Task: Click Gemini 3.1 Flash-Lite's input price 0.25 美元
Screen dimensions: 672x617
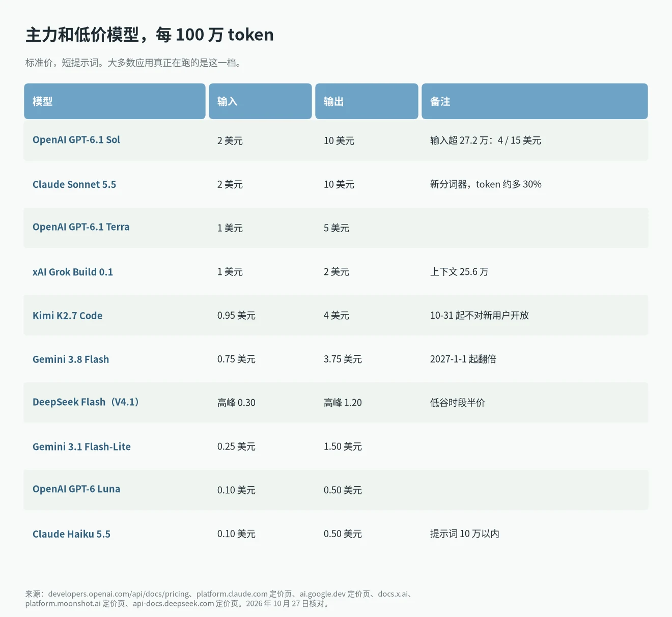Action: click(236, 446)
